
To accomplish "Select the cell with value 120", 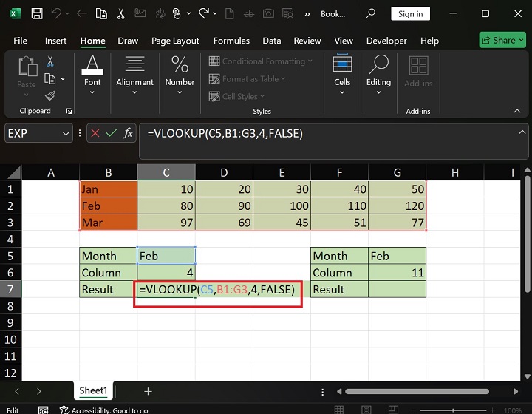I will (398, 206).
